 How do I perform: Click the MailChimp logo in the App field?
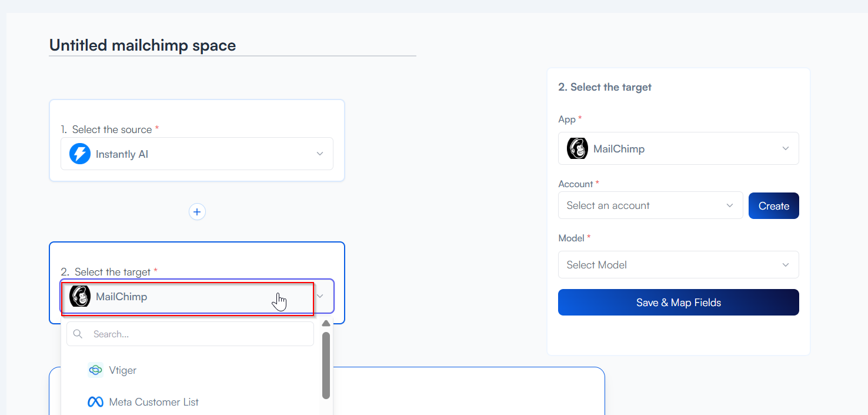(577, 148)
